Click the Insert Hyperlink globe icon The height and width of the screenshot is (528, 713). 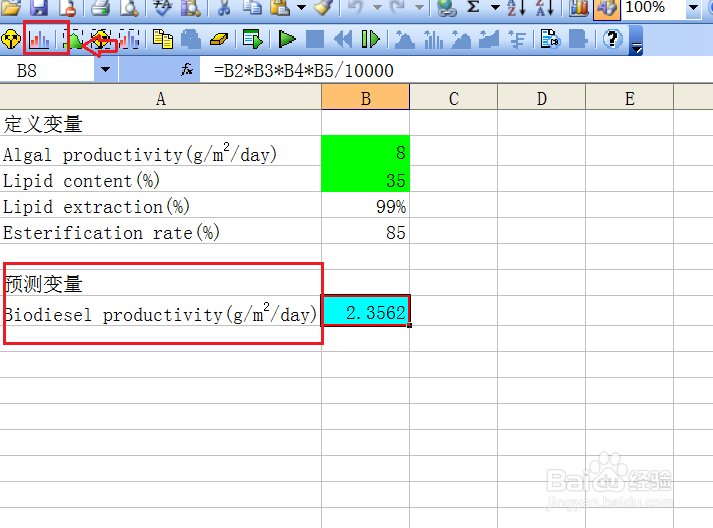(447, 7)
